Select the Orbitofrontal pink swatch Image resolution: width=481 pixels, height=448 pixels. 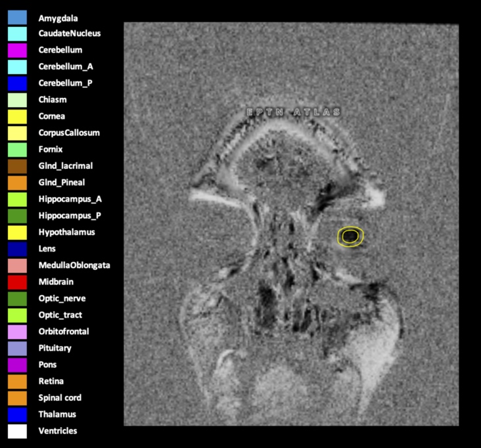pos(17,332)
